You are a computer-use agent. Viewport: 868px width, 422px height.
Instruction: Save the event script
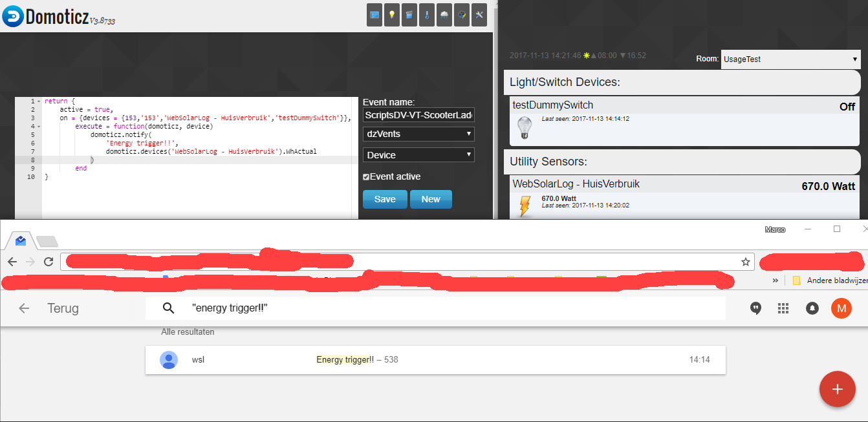[385, 199]
